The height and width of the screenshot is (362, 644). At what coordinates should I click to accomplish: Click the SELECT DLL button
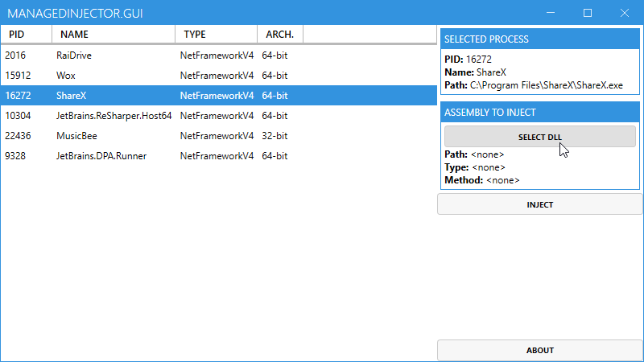tap(539, 137)
